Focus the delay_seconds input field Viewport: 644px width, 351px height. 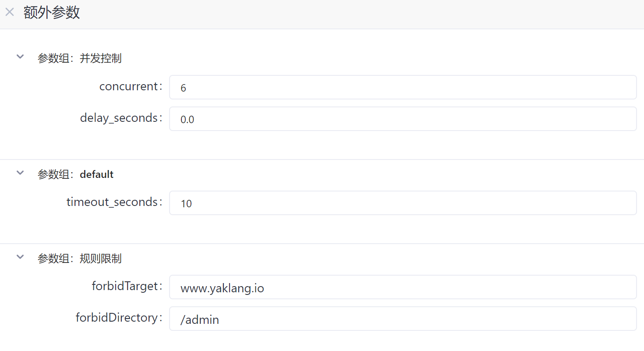tap(403, 119)
